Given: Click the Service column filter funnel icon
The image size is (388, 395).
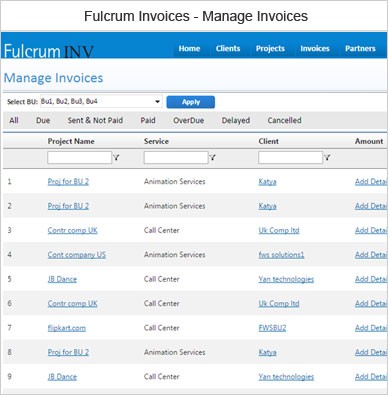Looking at the screenshot, I should [212, 158].
